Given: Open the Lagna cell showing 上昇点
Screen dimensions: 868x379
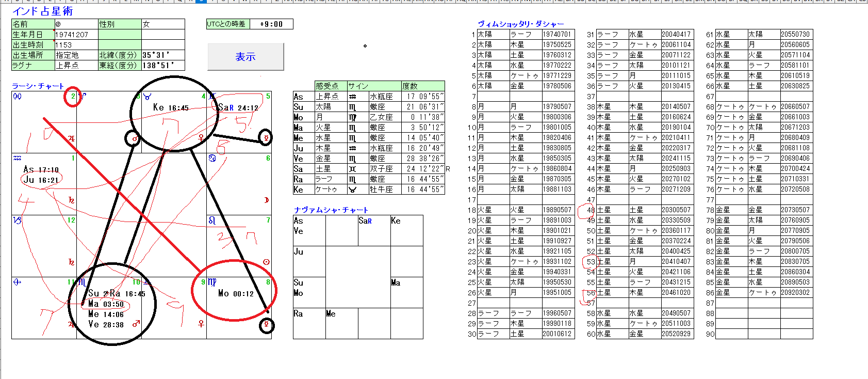Looking at the screenshot, I should pyautogui.click(x=76, y=66).
